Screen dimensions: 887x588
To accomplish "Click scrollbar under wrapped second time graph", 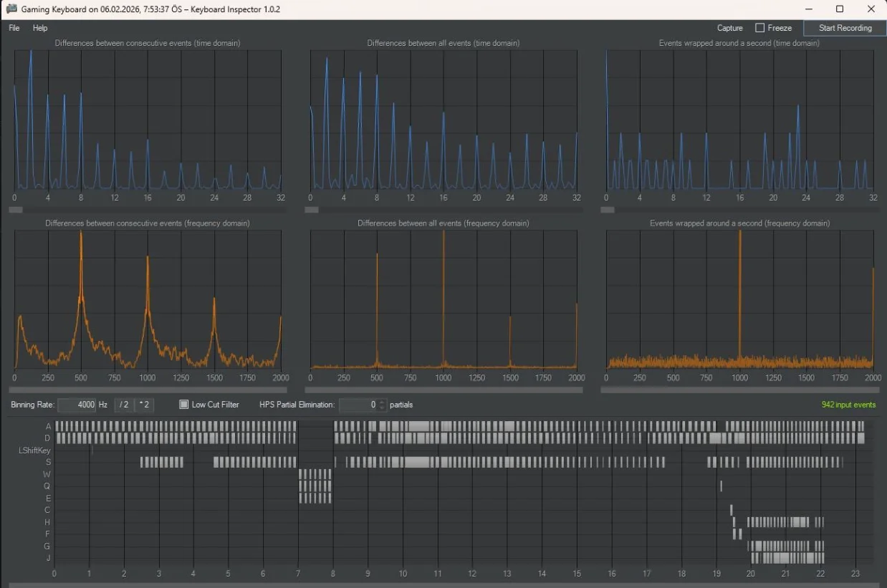I will click(x=739, y=210).
